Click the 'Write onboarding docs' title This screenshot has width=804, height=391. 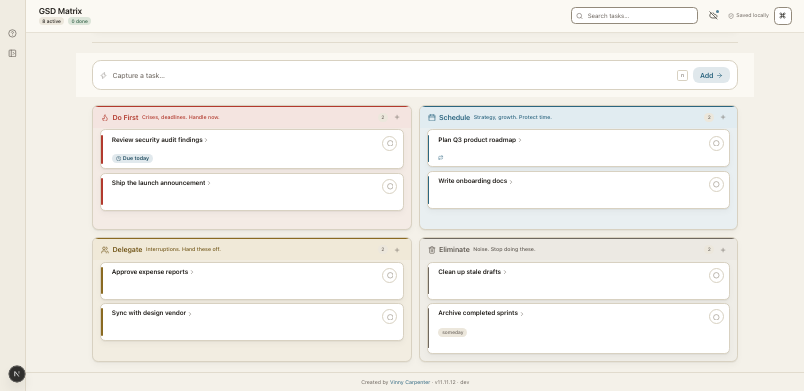473,181
